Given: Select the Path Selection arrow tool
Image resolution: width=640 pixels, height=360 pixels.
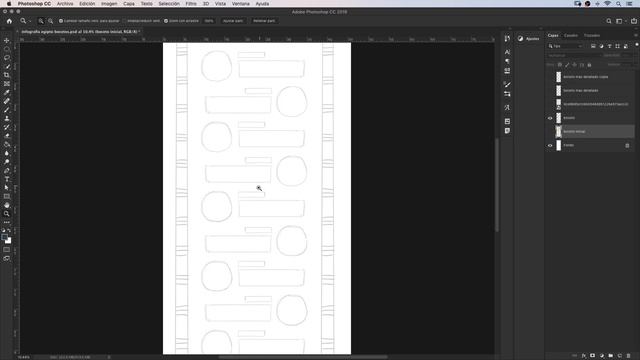Looking at the screenshot, I should point(7,188).
